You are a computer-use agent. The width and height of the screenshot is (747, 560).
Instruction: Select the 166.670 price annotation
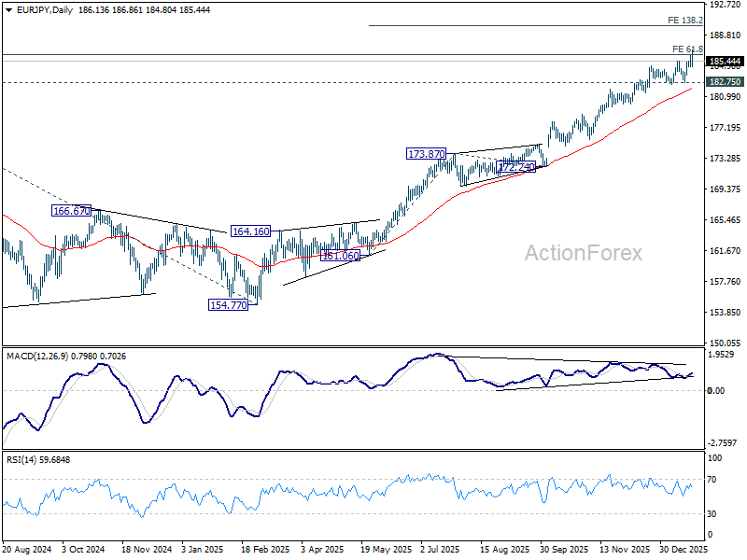[70, 212]
